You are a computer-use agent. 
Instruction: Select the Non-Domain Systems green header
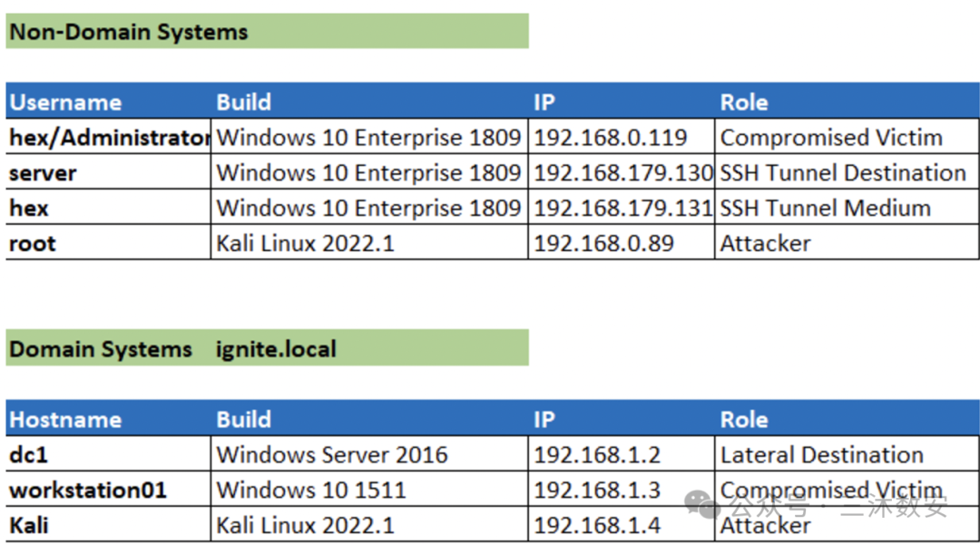(x=267, y=32)
